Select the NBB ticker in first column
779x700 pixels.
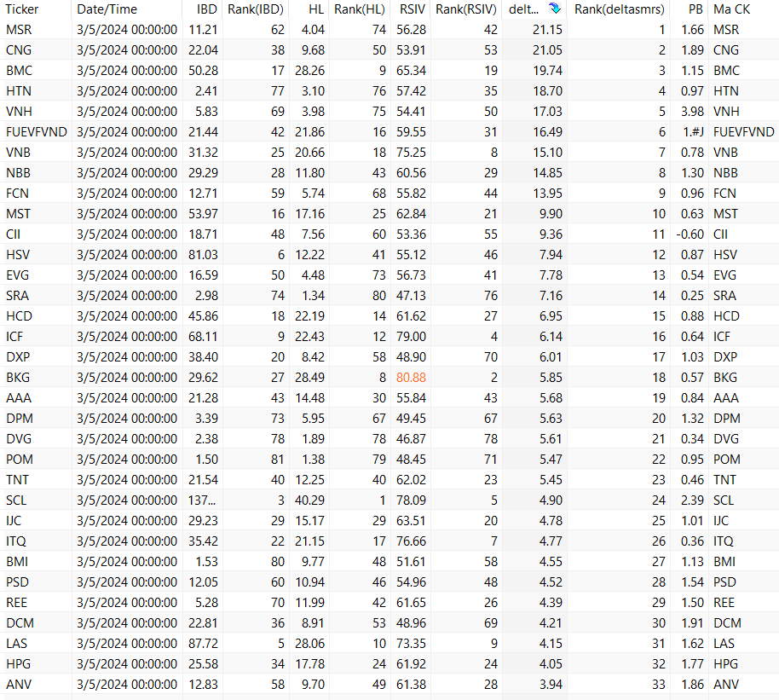coord(19,172)
